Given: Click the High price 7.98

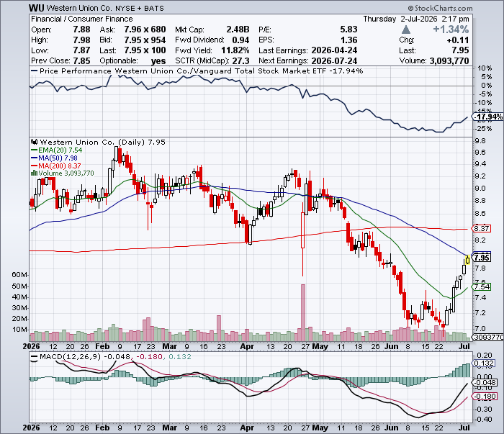Looking at the screenshot, I should (x=81, y=40).
